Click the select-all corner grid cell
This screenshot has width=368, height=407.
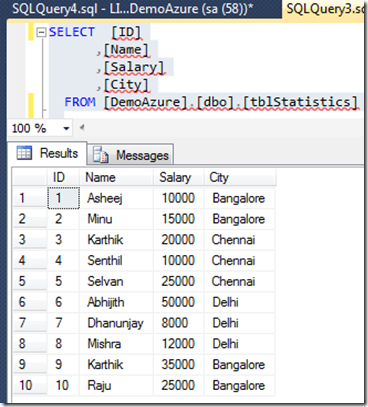pos(30,177)
